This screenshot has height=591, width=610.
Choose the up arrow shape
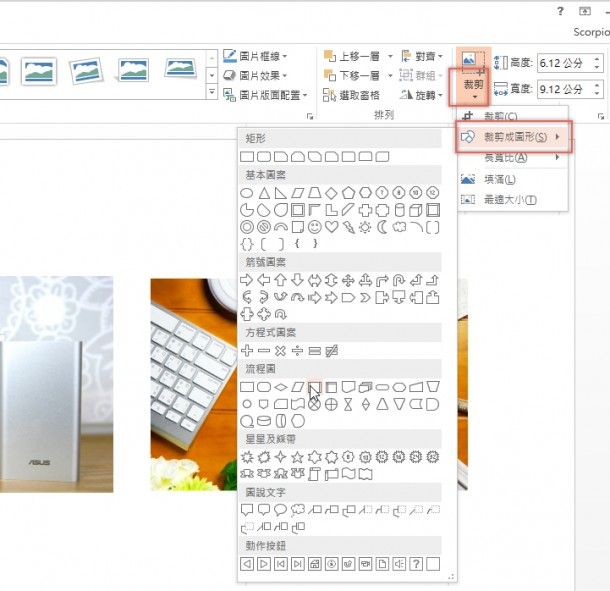click(x=280, y=280)
